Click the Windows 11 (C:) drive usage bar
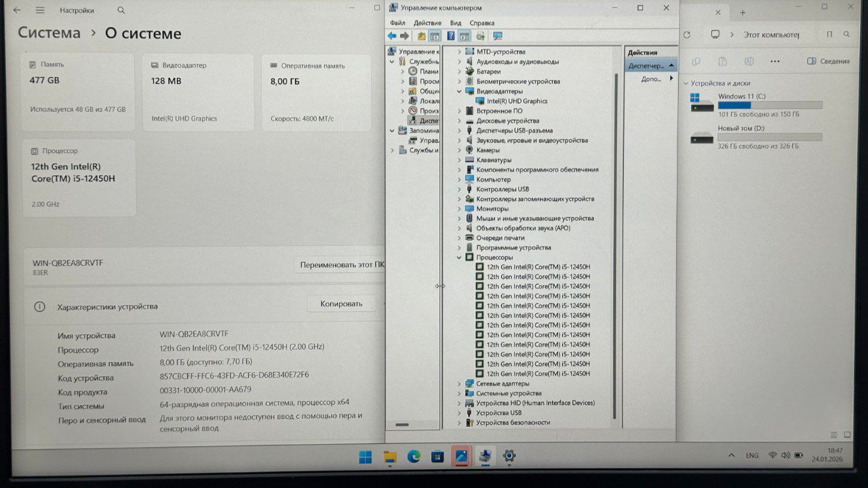Image resolution: width=868 pixels, height=488 pixels. pyautogui.click(x=770, y=105)
